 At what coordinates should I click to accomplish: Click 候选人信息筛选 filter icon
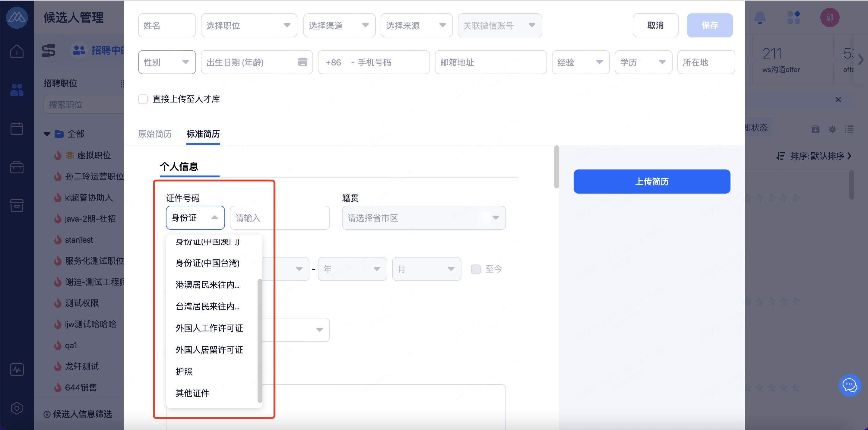[x=47, y=414]
